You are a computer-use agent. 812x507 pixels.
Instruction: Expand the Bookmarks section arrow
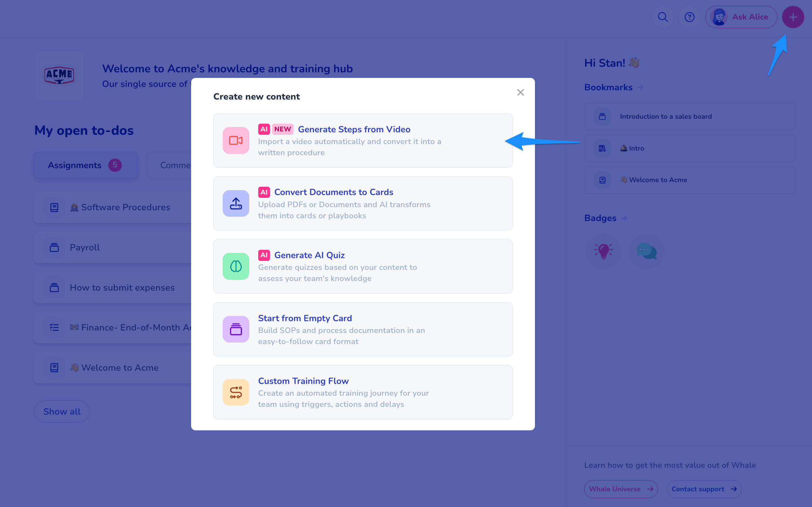coord(640,87)
